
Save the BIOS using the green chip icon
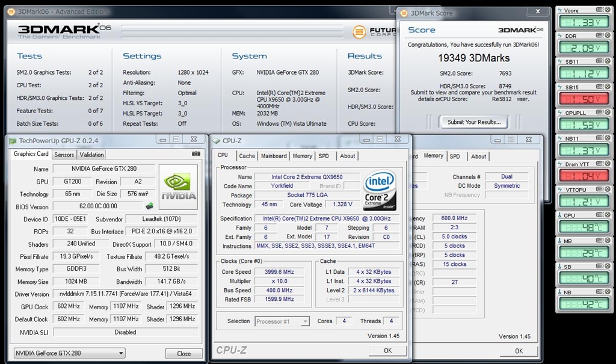pyautogui.click(x=149, y=206)
